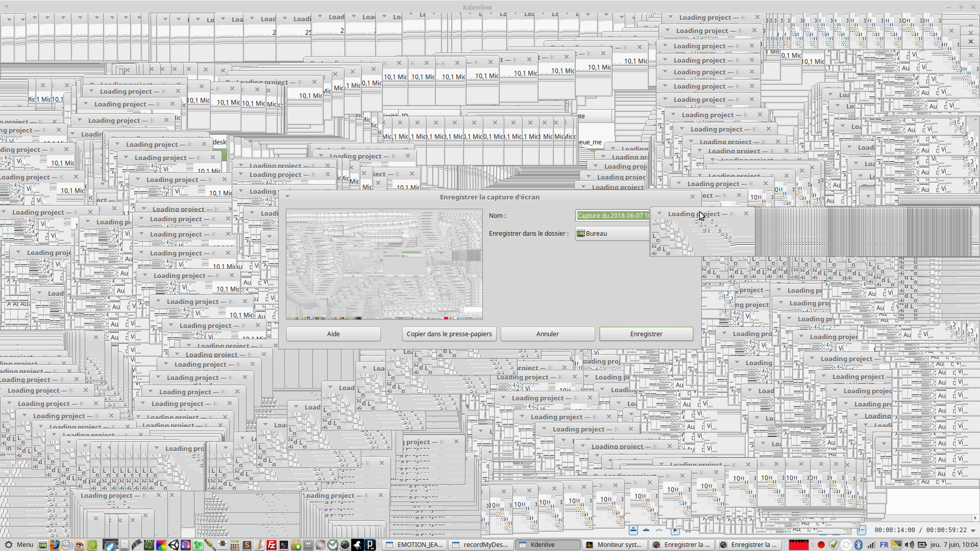Screen dimensions: 980x551
Task: Open the calculator launcher
Action: pyautogui.click(x=235, y=545)
